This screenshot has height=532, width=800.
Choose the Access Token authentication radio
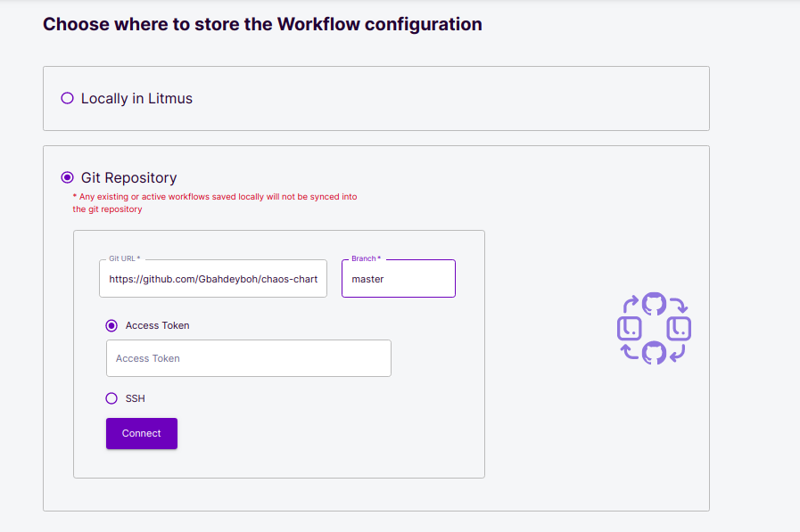pyautogui.click(x=111, y=325)
